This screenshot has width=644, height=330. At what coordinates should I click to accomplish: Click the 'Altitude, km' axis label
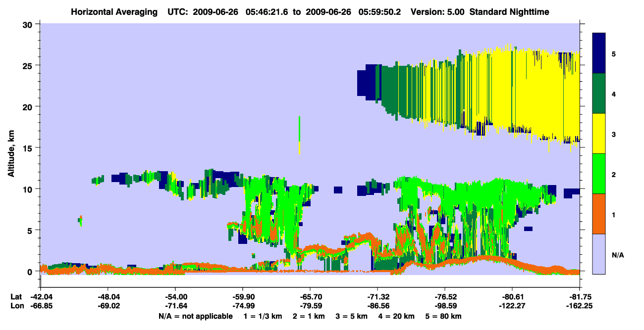(x=11, y=155)
